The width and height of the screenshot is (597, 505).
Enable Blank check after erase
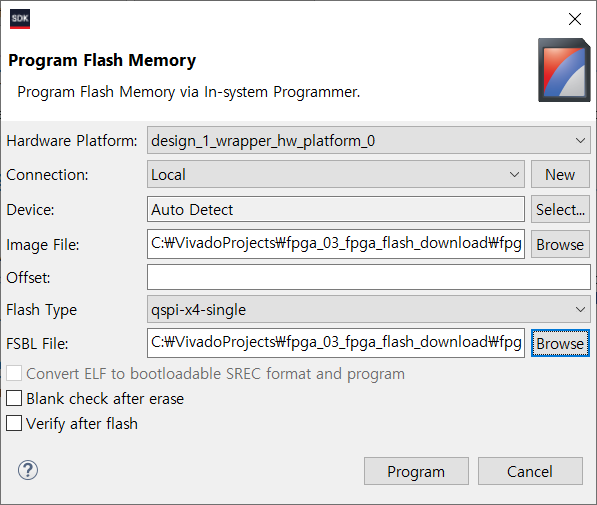click(14, 398)
